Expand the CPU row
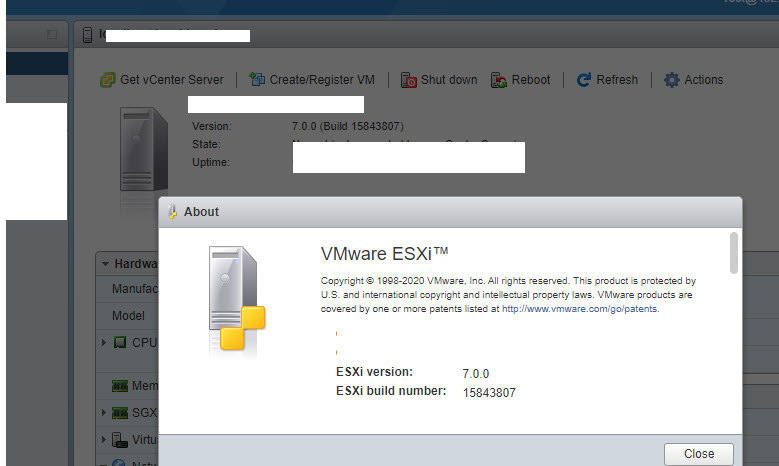 (x=105, y=343)
